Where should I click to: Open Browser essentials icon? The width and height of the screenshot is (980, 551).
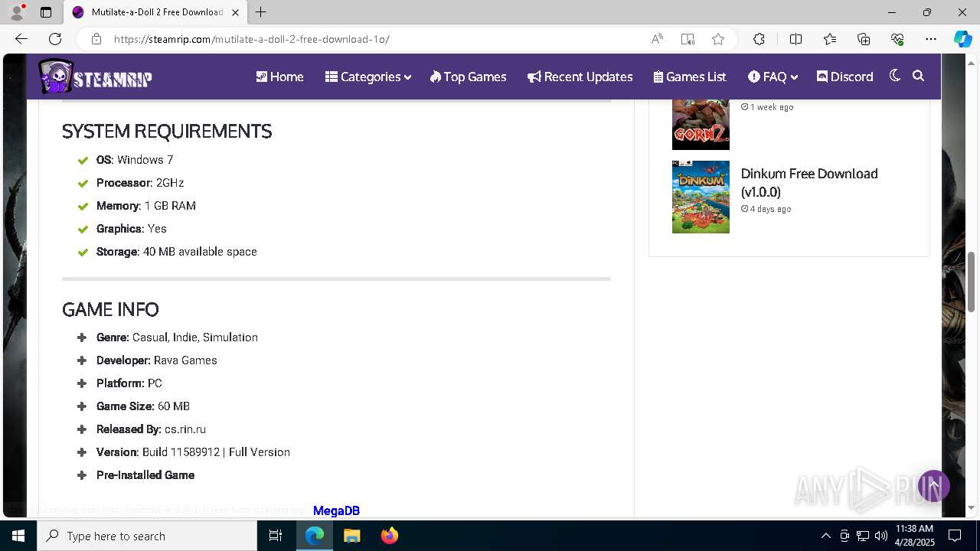coord(897,39)
